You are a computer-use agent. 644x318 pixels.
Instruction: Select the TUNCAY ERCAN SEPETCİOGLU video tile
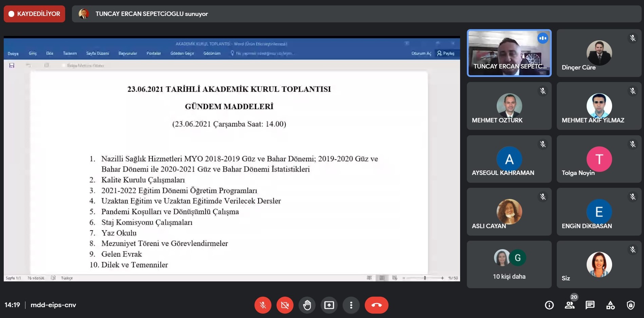pyautogui.click(x=509, y=53)
